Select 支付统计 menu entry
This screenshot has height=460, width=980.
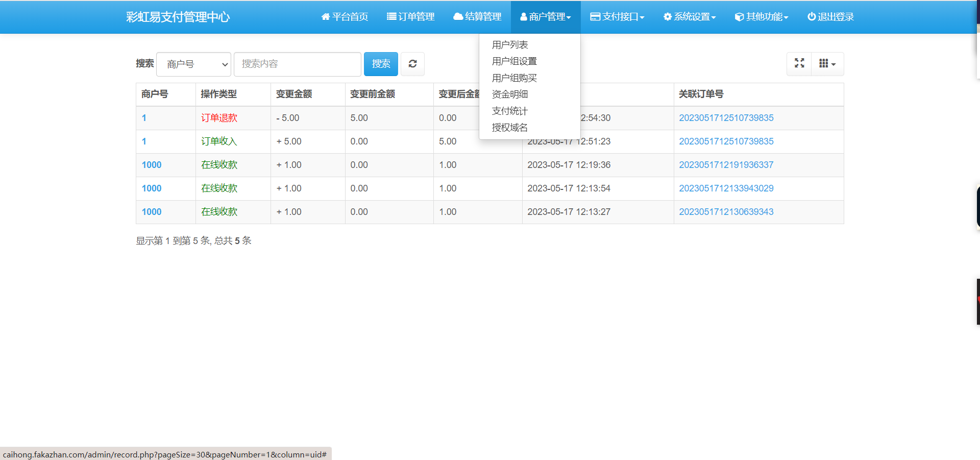[509, 111]
